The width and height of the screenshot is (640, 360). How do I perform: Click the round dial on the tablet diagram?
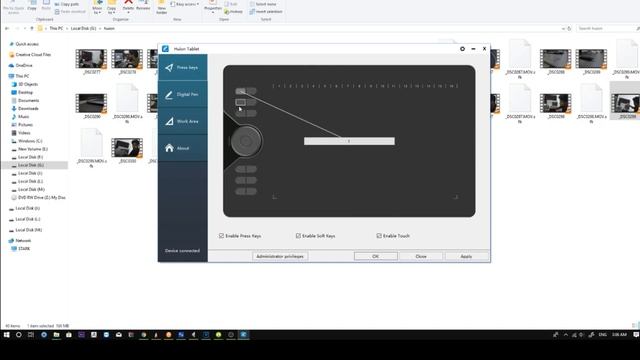tap(246, 141)
